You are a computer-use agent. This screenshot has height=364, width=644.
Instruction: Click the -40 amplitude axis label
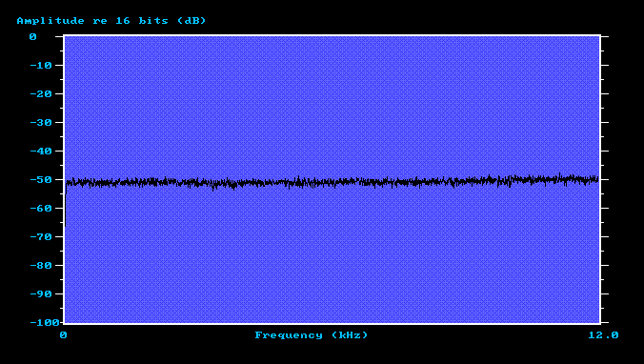(41, 152)
